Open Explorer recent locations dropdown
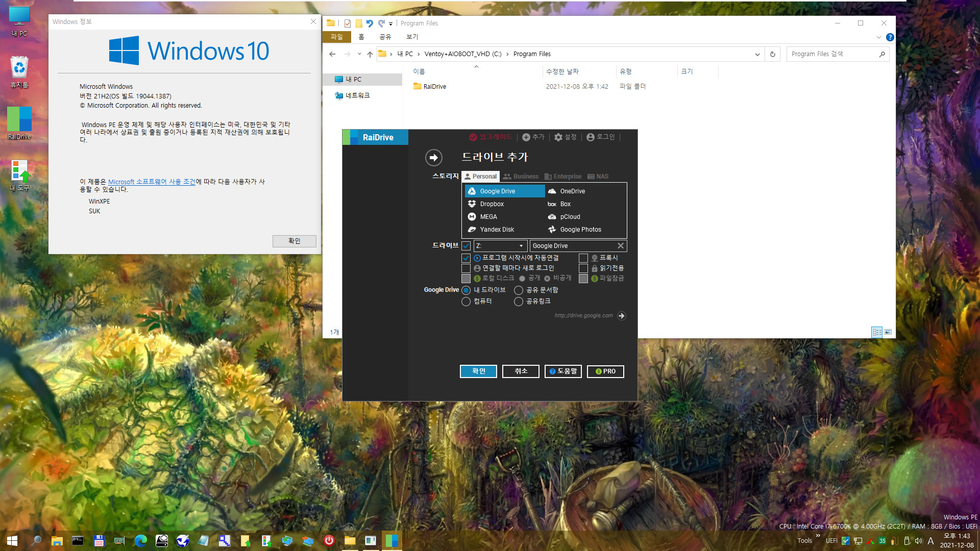This screenshot has width=980, height=551. click(x=359, y=54)
